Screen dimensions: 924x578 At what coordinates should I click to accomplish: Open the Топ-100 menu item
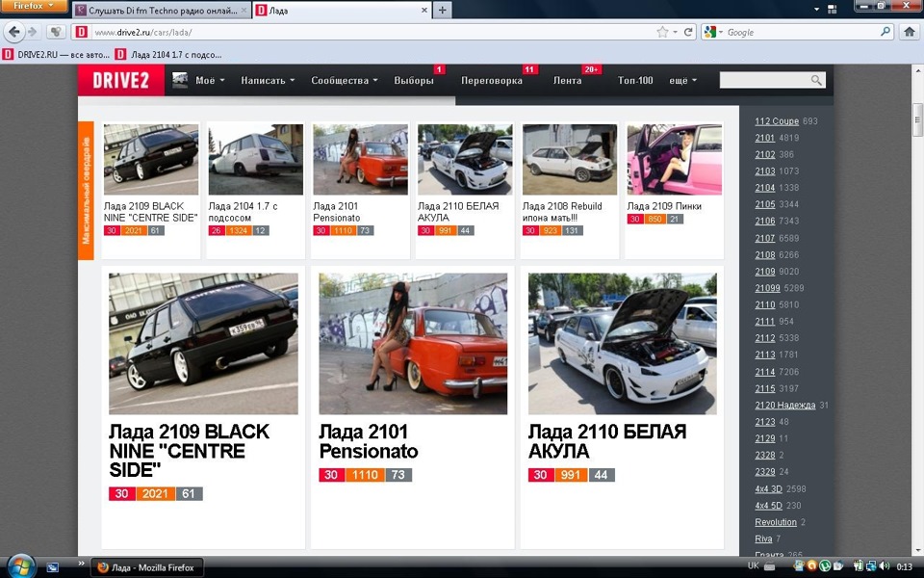pos(635,80)
